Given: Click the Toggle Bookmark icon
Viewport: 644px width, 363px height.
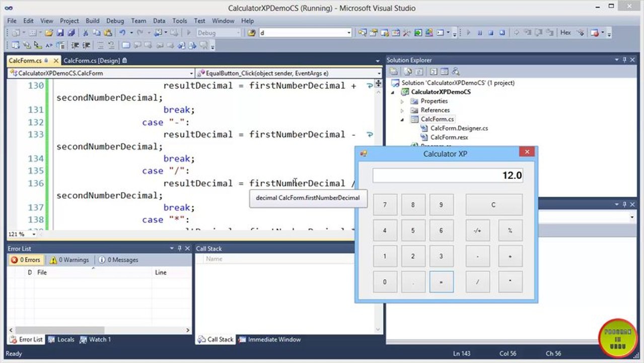Looking at the screenshot, I should point(126,45).
